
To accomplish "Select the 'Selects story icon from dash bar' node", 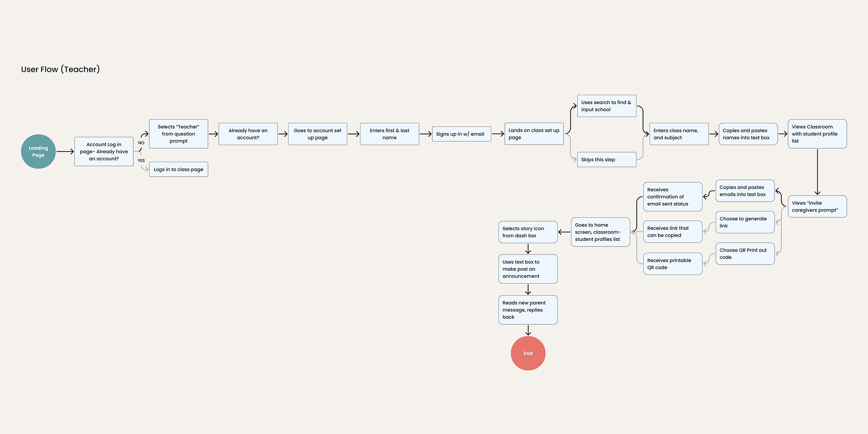I will tap(528, 232).
